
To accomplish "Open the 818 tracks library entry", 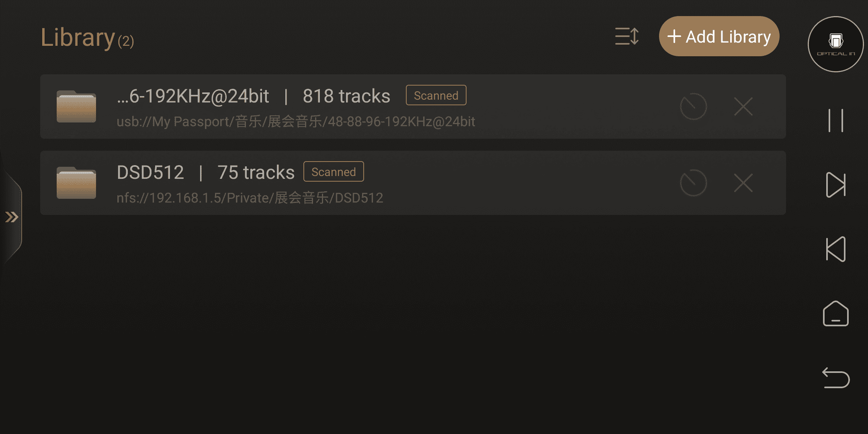I will [413, 106].
